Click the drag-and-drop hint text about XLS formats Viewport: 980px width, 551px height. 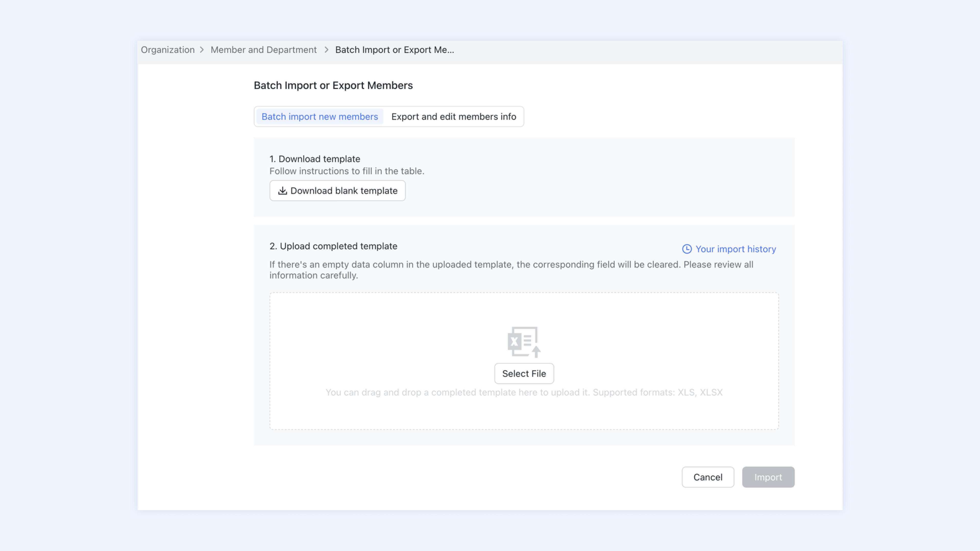524,392
